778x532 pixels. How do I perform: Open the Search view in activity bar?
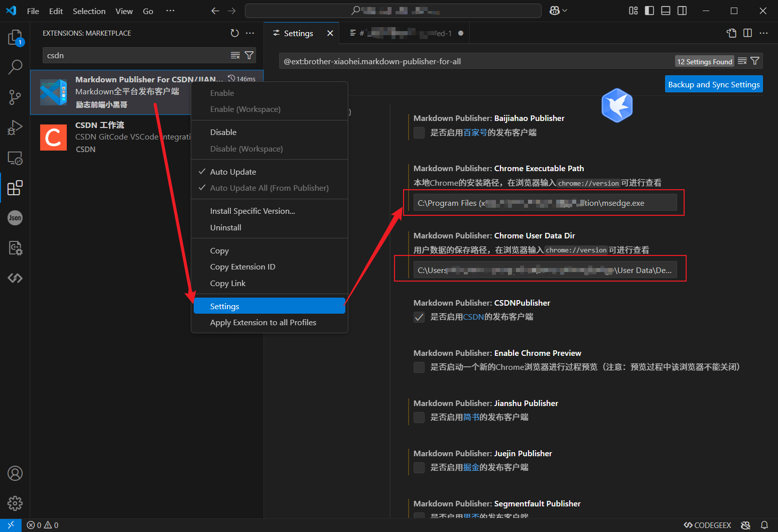(x=15, y=67)
